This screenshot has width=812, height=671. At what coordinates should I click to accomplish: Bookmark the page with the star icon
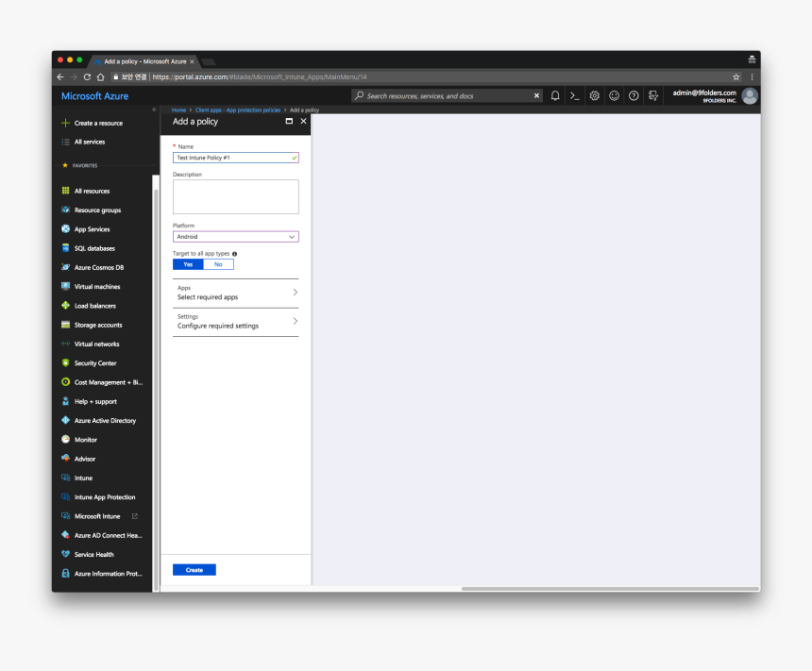(x=736, y=76)
